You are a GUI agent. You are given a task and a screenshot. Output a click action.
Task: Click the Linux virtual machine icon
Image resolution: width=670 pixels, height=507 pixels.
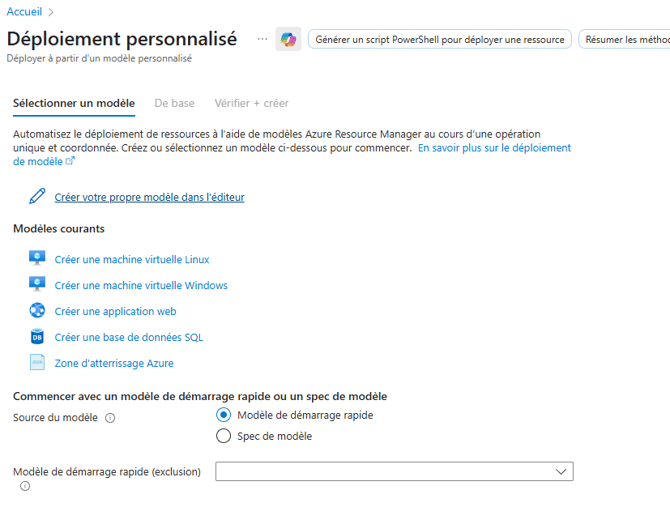pyautogui.click(x=37, y=259)
